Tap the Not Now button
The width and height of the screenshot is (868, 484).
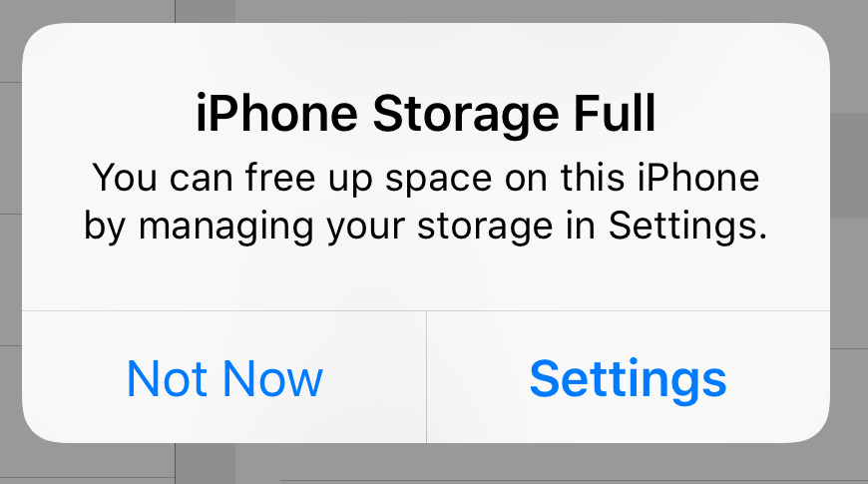coord(224,378)
